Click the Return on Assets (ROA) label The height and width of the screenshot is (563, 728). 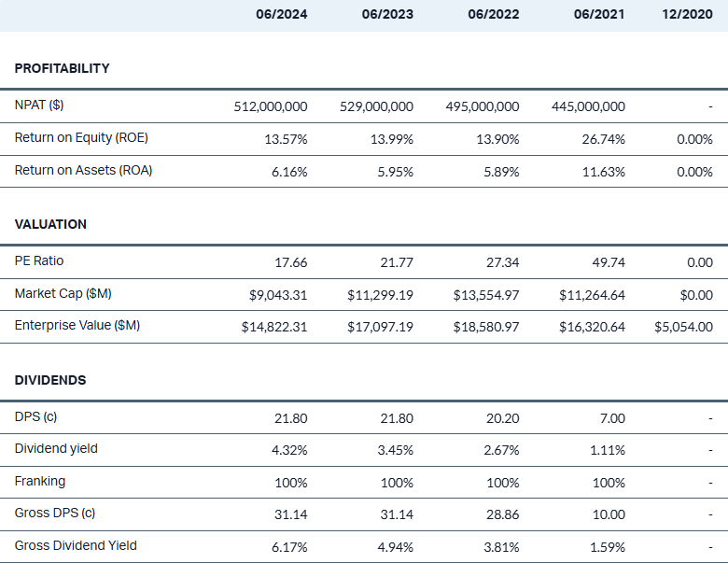pyautogui.click(x=83, y=170)
